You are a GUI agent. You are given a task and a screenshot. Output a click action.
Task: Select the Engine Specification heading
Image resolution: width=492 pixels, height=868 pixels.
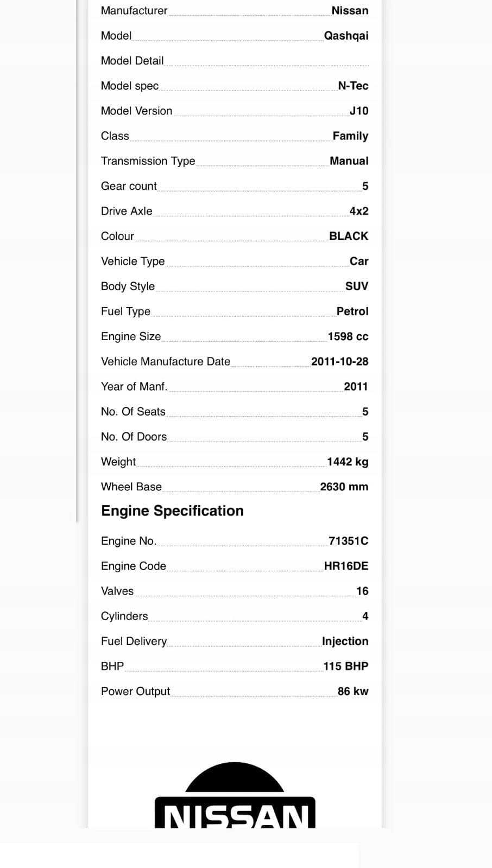pos(172,511)
